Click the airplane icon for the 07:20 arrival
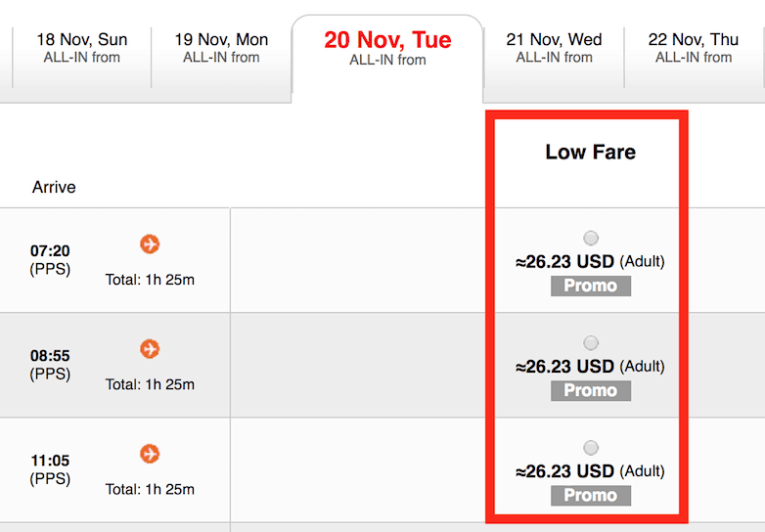This screenshot has width=765, height=532. [150, 244]
